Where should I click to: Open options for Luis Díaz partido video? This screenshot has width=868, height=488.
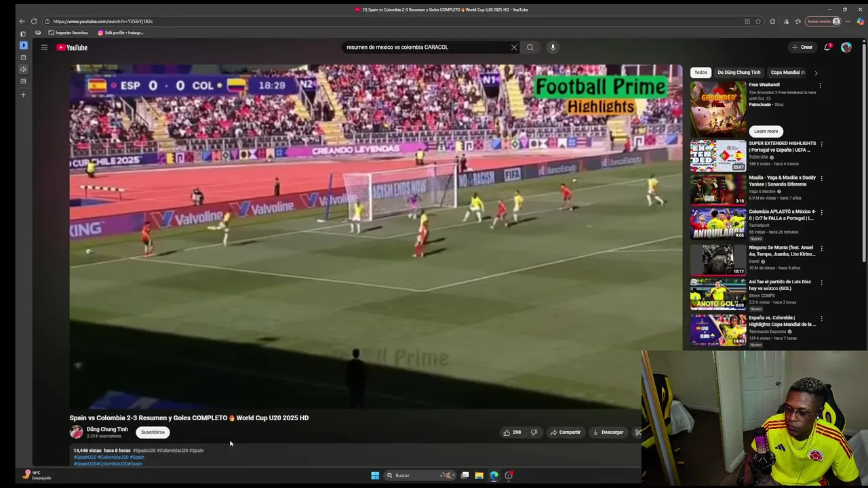[x=821, y=283]
